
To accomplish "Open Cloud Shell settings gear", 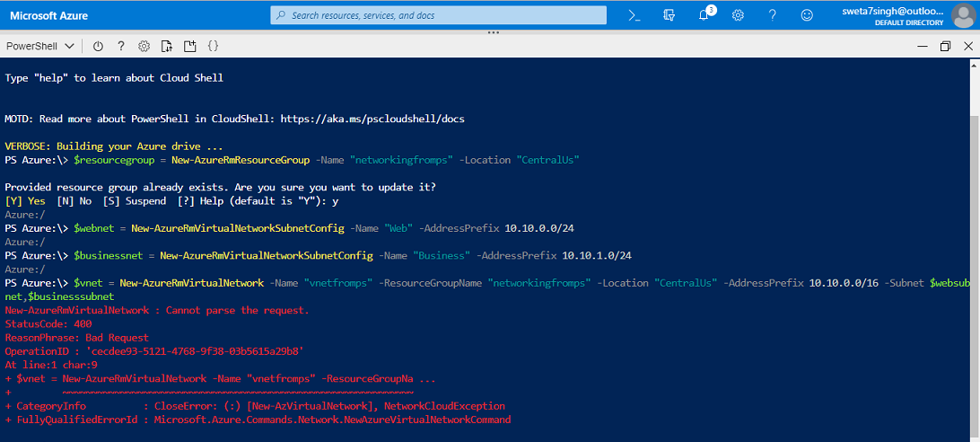I will click(144, 46).
